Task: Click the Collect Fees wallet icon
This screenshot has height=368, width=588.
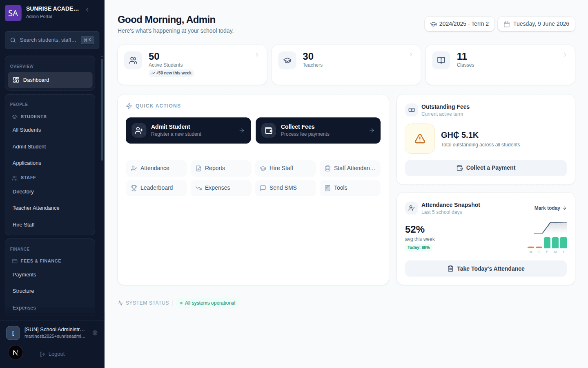Action: (269, 130)
